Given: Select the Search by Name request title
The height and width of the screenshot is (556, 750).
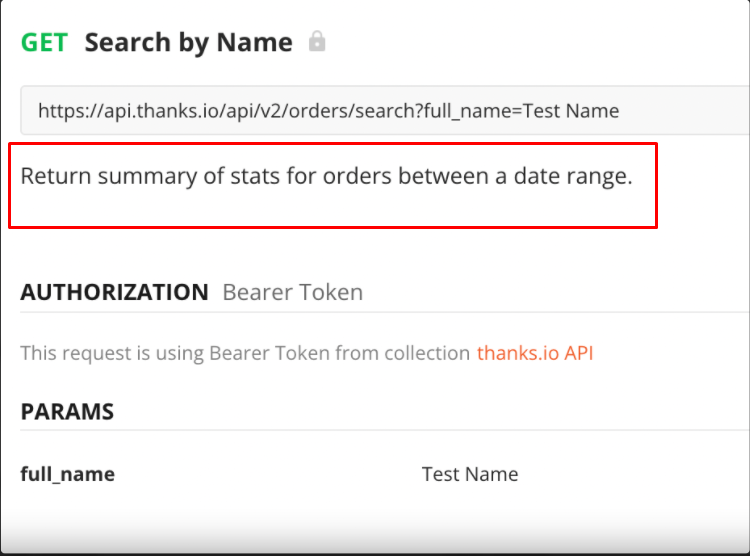Looking at the screenshot, I should (188, 43).
